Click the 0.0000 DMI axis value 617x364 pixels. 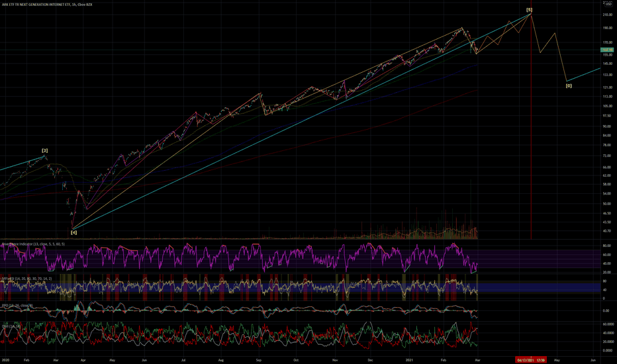608,351
